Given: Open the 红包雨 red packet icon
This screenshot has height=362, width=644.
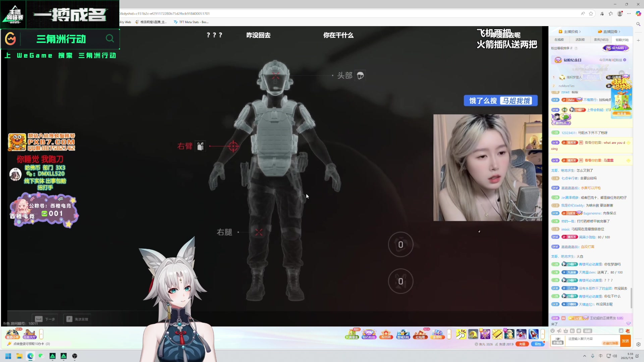Looking at the screenshot, I should [x=420, y=334].
